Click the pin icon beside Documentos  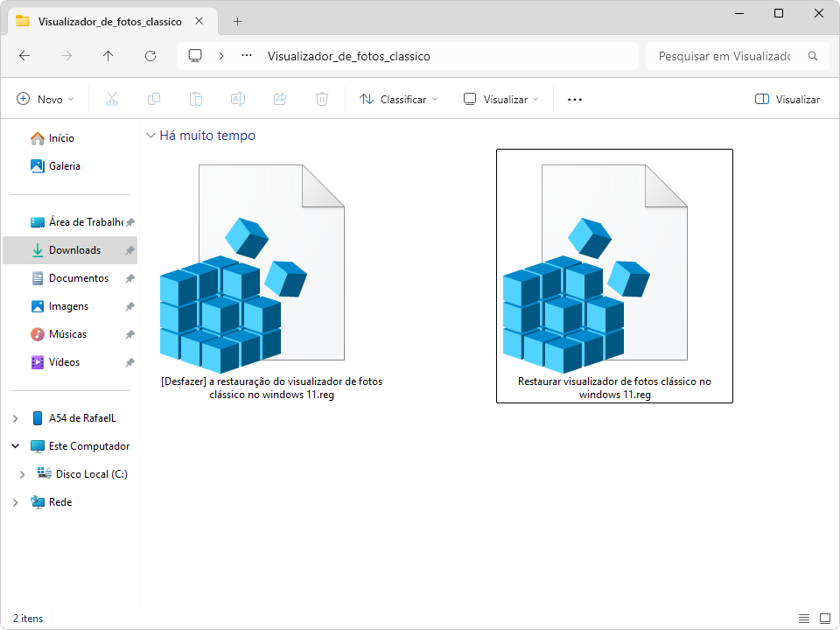click(x=129, y=278)
